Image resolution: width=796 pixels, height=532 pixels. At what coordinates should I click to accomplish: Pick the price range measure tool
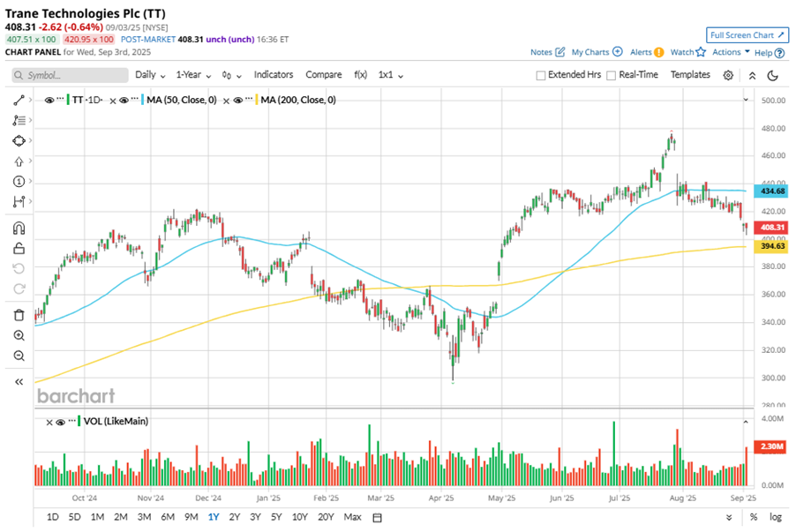(x=19, y=201)
